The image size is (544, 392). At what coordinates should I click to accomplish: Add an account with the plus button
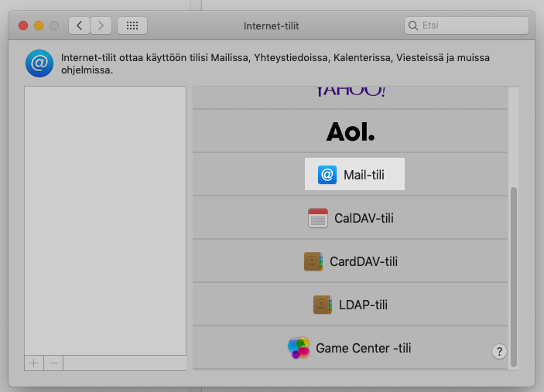pyautogui.click(x=34, y=363)
